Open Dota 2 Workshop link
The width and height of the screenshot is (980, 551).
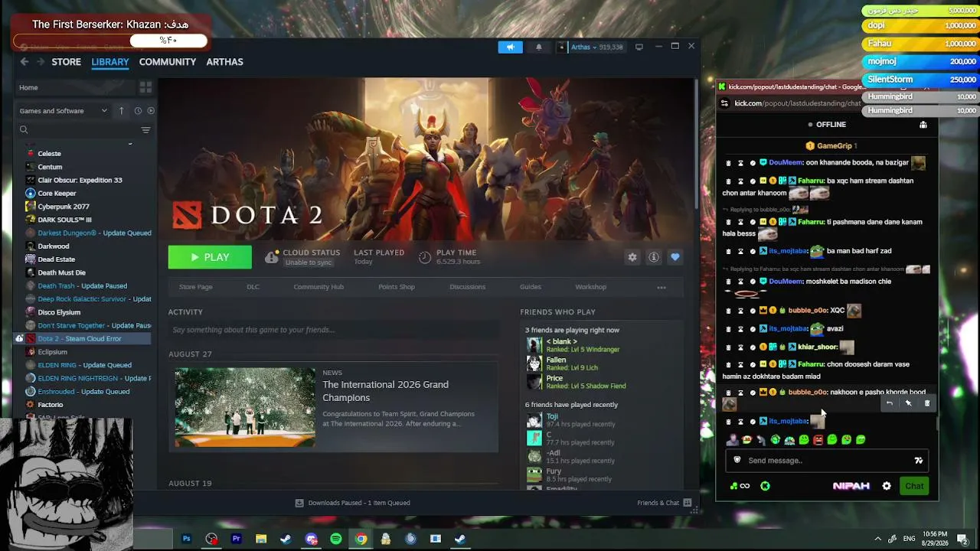[590, 287]
